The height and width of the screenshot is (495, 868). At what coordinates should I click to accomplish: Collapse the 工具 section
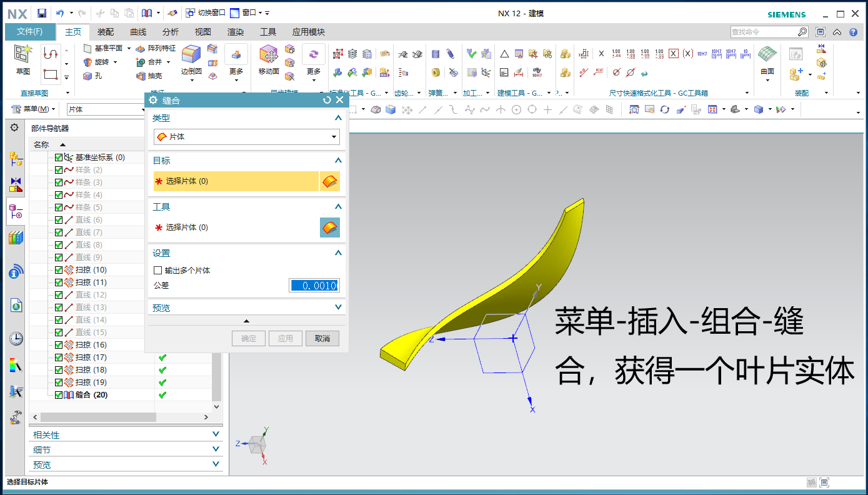click(338, 207)
